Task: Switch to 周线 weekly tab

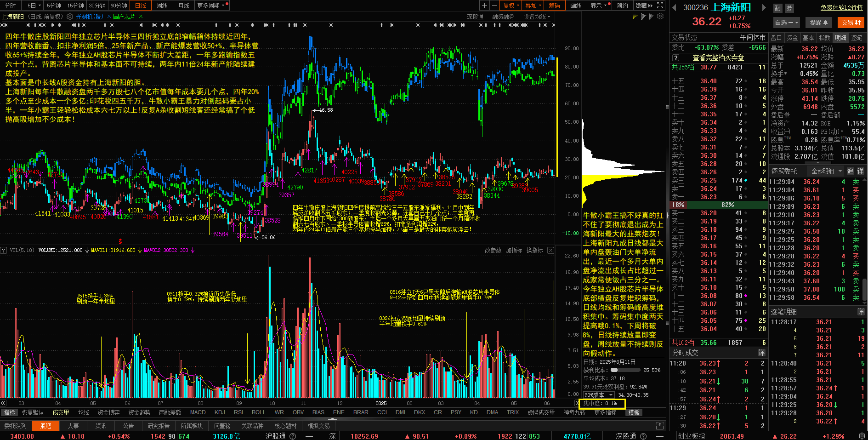Action: click(162, 6)
